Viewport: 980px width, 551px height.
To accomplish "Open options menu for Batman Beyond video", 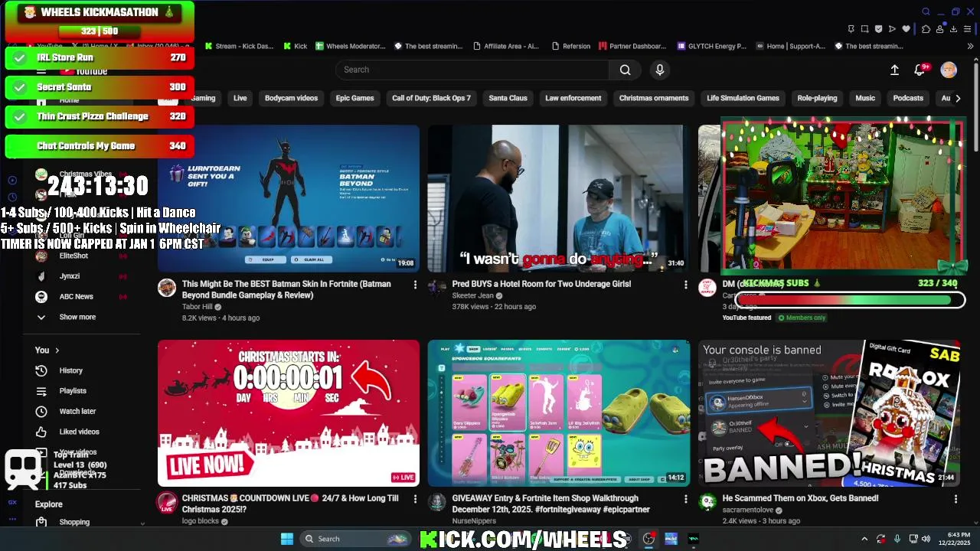I will coord(415,285).
